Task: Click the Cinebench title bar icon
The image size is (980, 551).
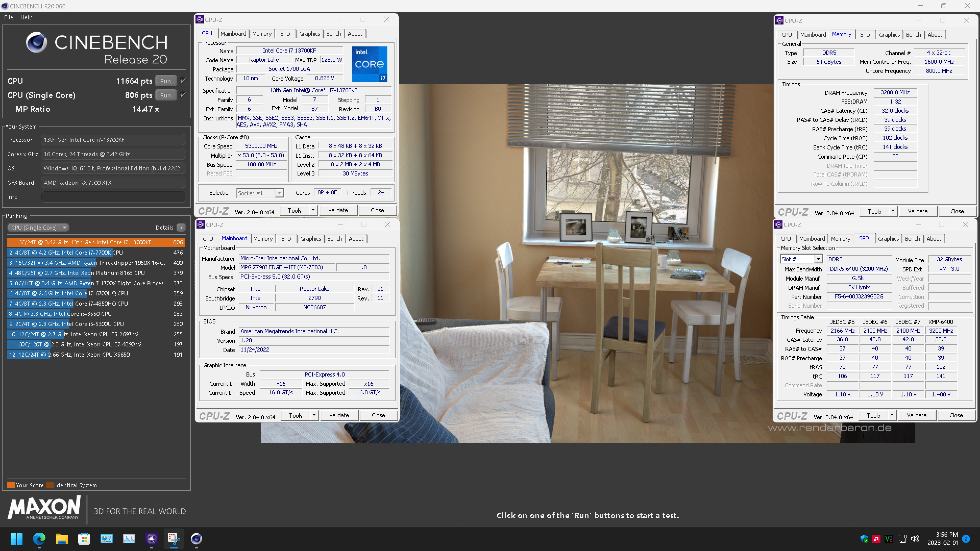Action: point(5,6)
